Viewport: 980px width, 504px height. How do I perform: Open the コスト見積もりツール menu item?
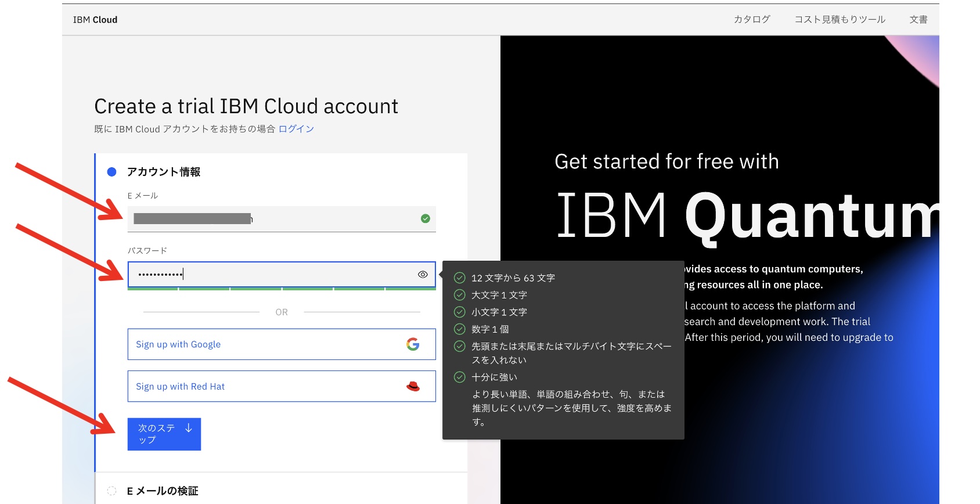[x=840, y=20]
